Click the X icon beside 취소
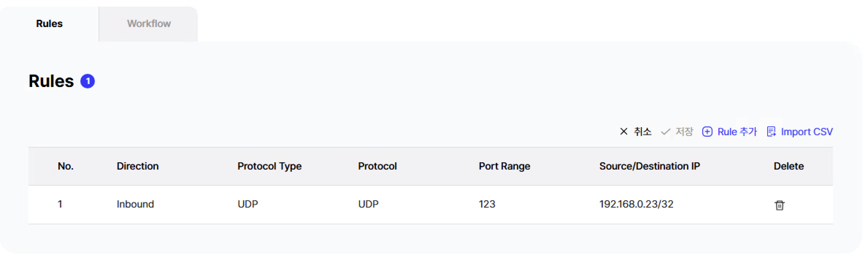Image resolution: width=868 pixels, height=258 pixels. [x=623, y=132]
